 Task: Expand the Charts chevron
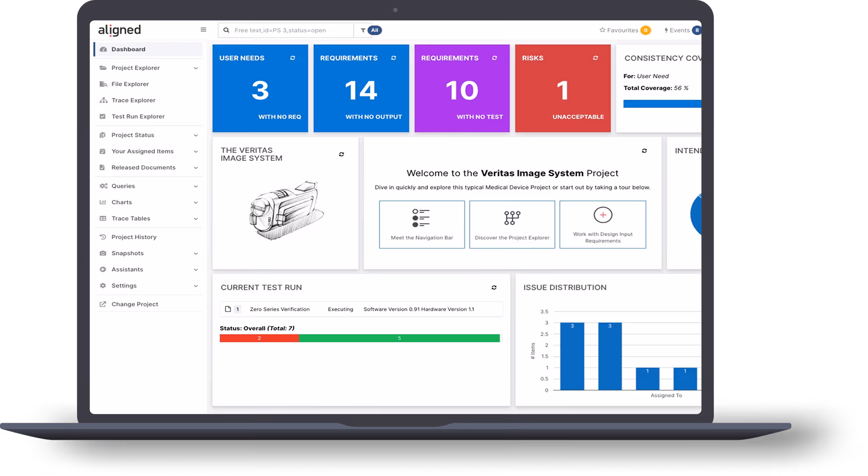pos(196,203)
